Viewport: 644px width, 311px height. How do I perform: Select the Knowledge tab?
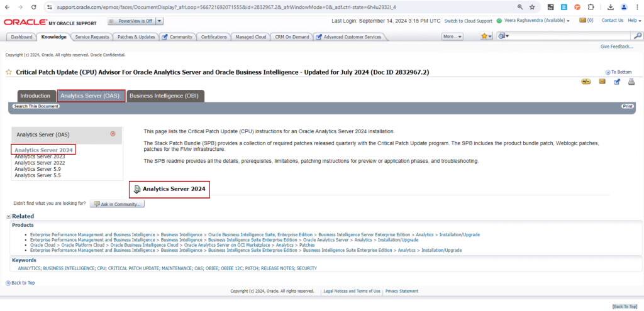coord(54,37)
